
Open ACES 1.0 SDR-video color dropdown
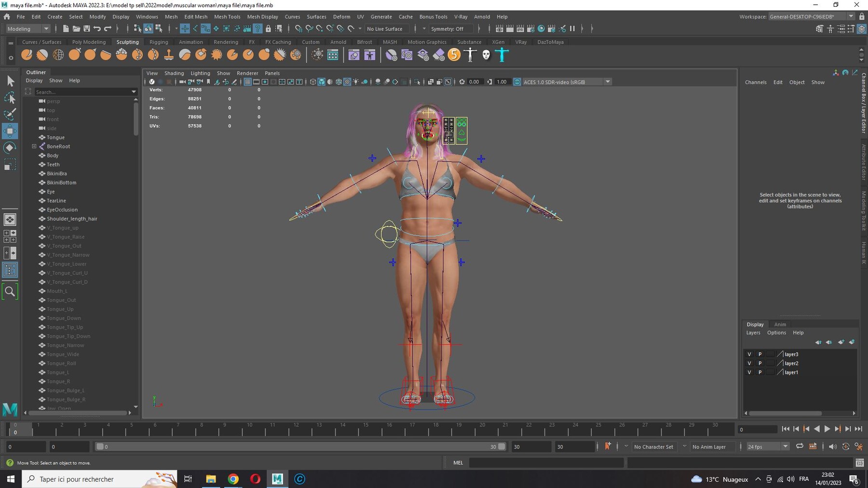click(567, 82)
